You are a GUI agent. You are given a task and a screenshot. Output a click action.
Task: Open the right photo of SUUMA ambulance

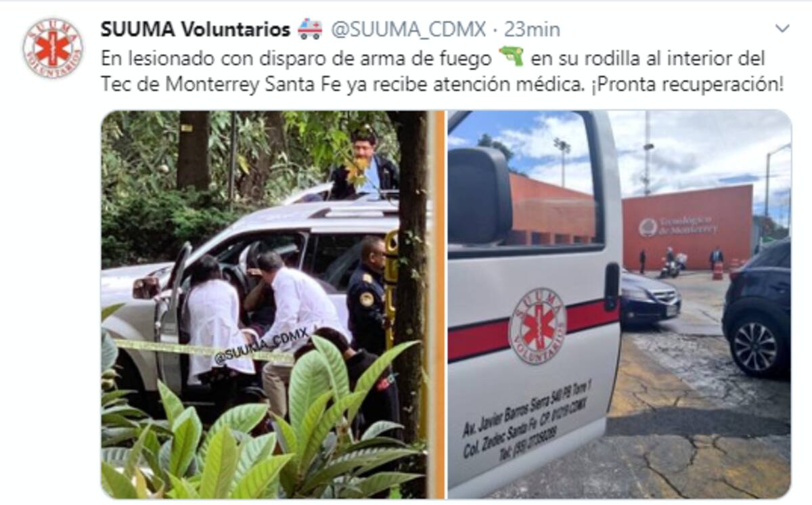[x=619, y=305]
